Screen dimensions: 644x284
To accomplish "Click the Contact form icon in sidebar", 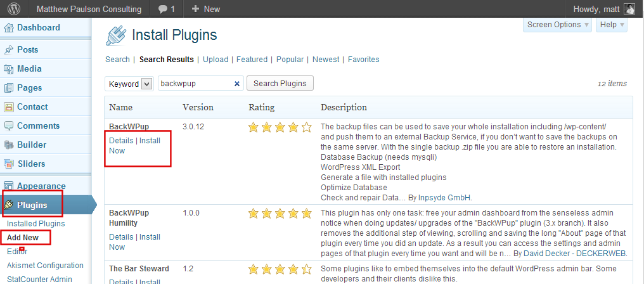I will (9, 107).
